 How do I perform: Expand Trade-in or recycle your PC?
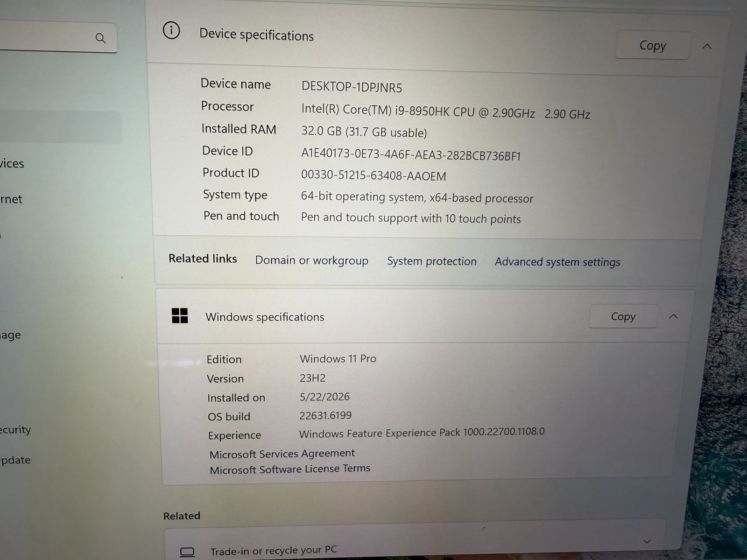point(647,542)
